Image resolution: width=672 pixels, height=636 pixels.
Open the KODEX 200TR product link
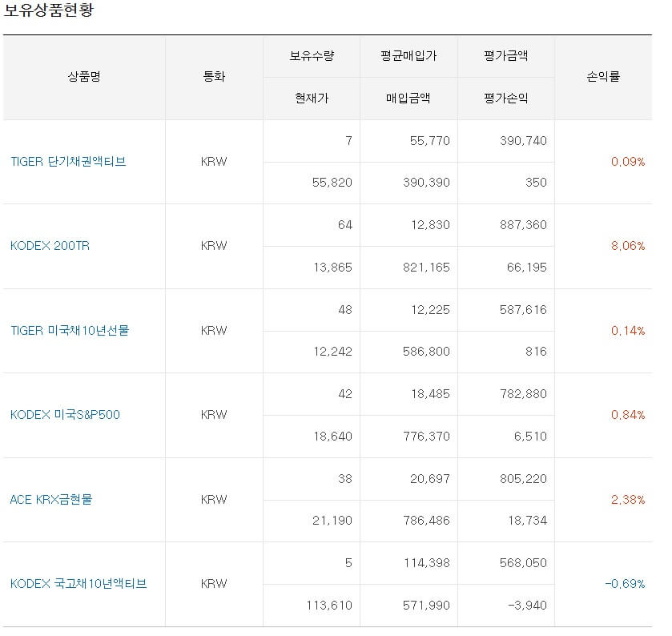pos(50,246)
